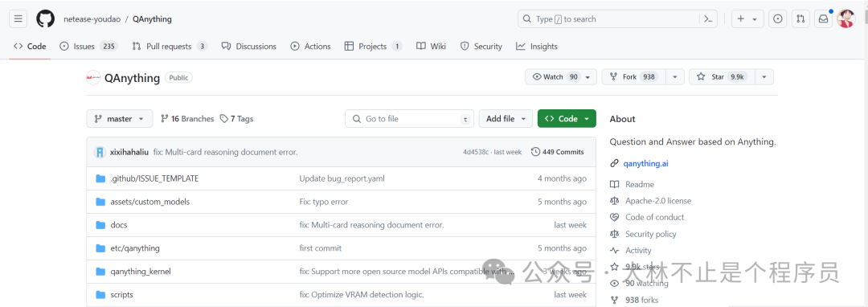Open commit hash 4d4538c
The image size is (868, 307).
[476, 152]
